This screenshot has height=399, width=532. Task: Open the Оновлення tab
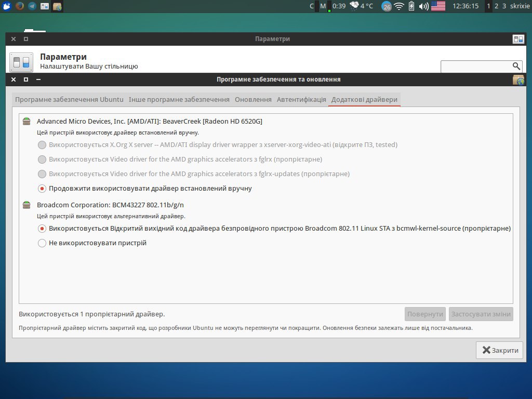(253, 99)
